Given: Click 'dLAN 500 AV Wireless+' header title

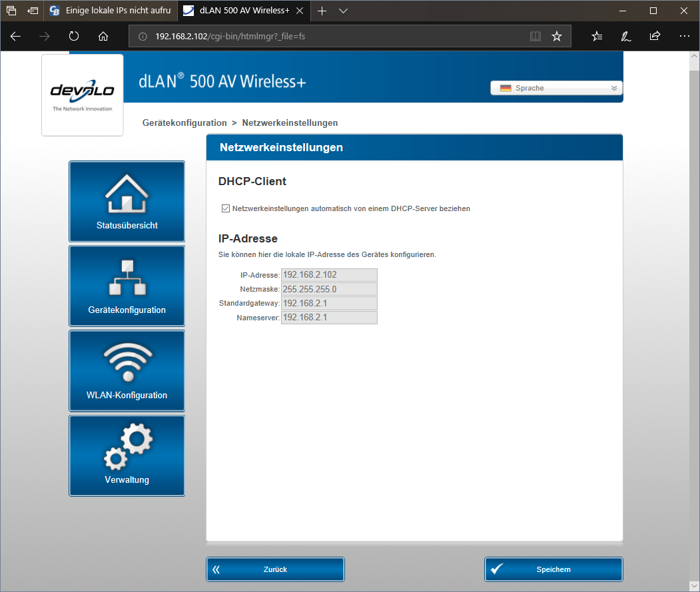Looking at the screenshot, I should pyautogui.click(x=222, y=81).
